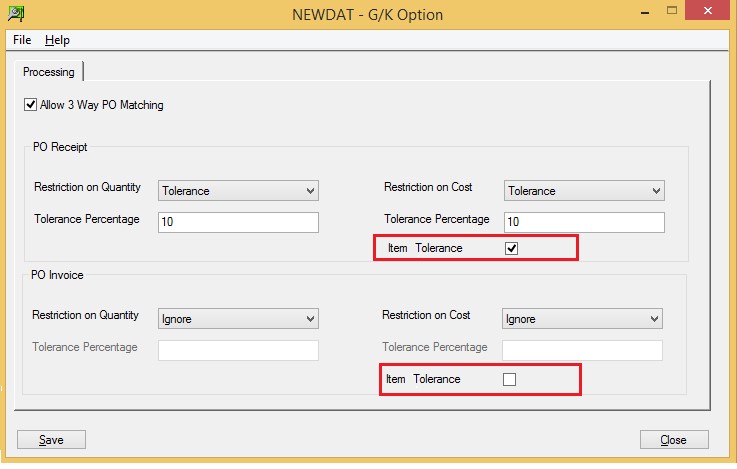Expand PO Invoice Restriction on Quantity dropdown
Image resolution: width=737 pixels, height=469 pixels.
(x=238, y=319)
